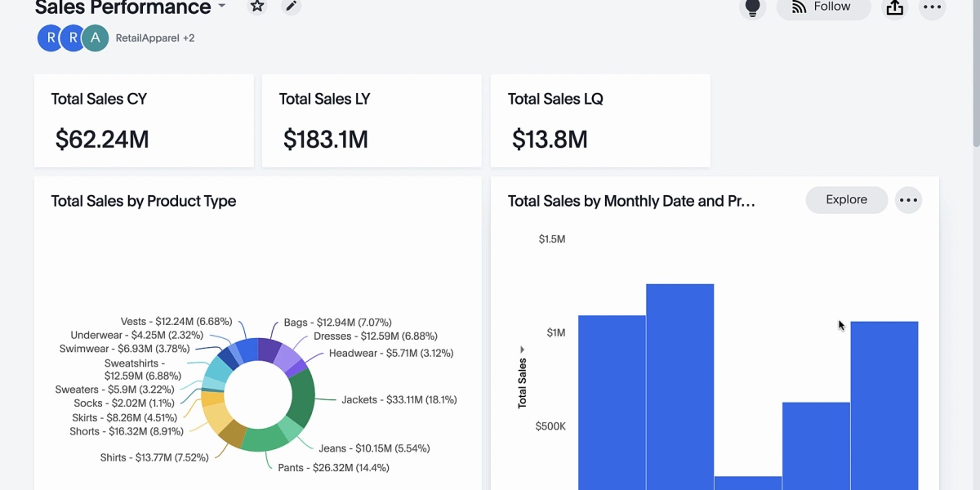Click the Socks - $2.02M (1.1%) label
This screenshot has width=980, height=490.
click(x=124, y=403)
